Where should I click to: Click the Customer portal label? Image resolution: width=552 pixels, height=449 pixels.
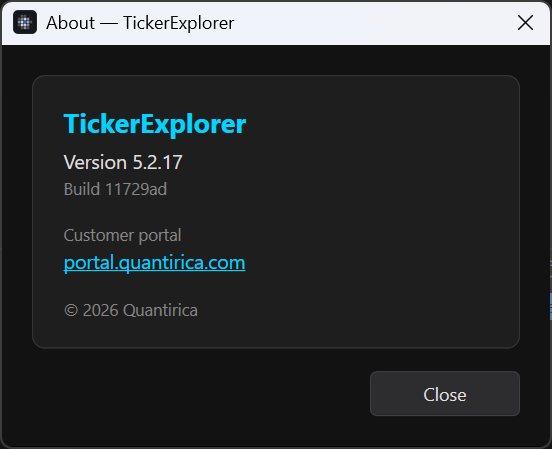122,235
